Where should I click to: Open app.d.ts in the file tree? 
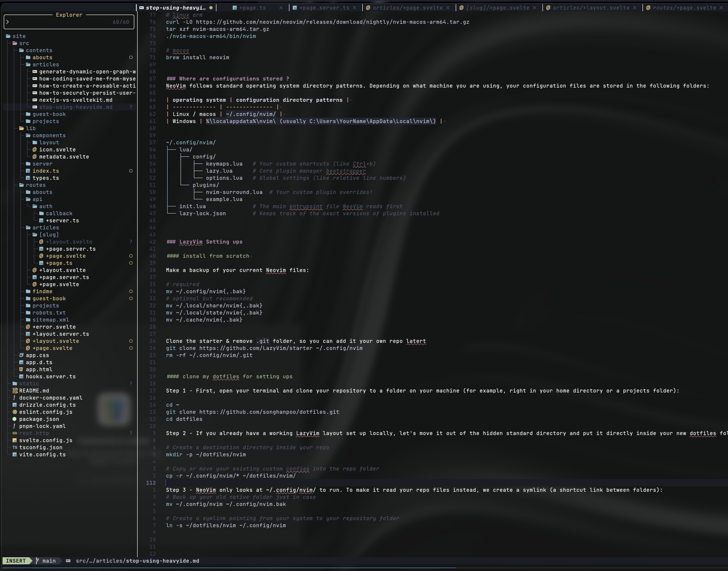tap(39, 362)
